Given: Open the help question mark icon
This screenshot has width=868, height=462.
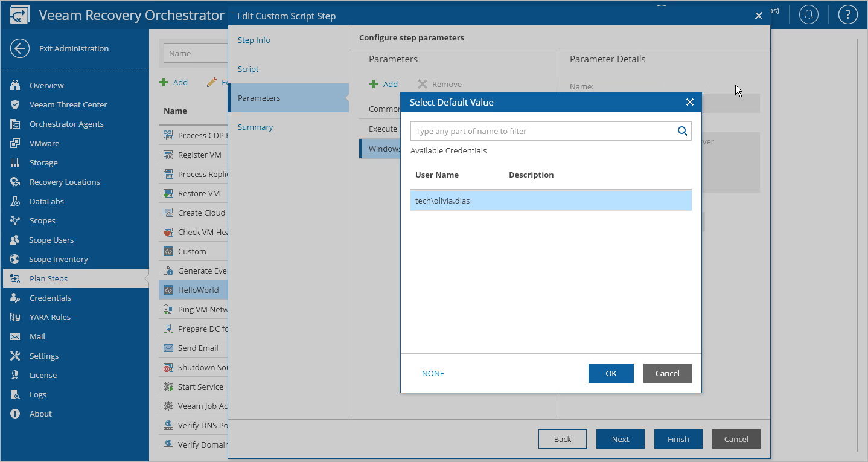Looking at the screenshot, I should point(848,15).
